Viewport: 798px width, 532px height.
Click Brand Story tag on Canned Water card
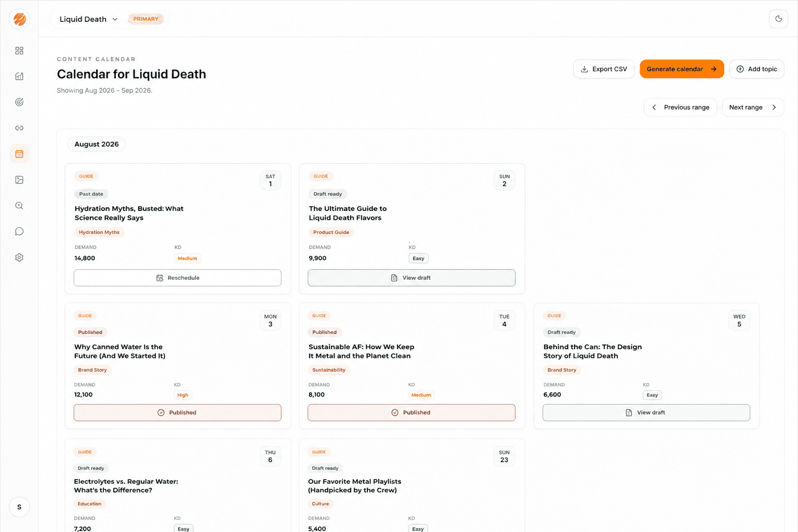coord(92,370)
